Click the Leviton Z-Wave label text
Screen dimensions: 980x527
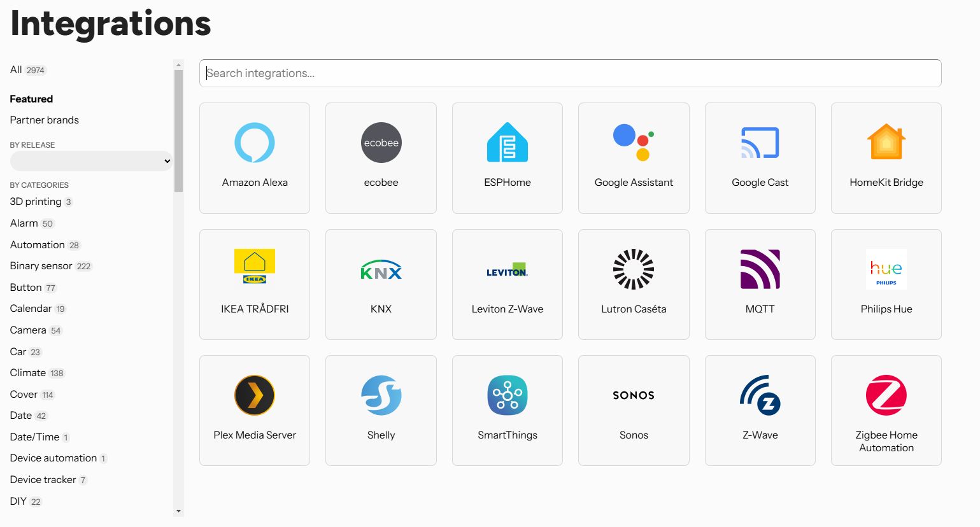[x=508, y=309]
